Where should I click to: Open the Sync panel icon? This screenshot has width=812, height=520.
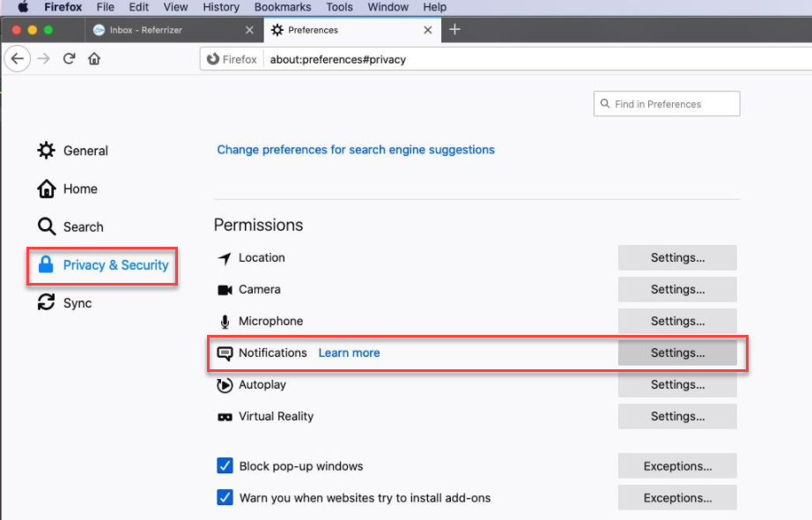click(x=46, y=302)
